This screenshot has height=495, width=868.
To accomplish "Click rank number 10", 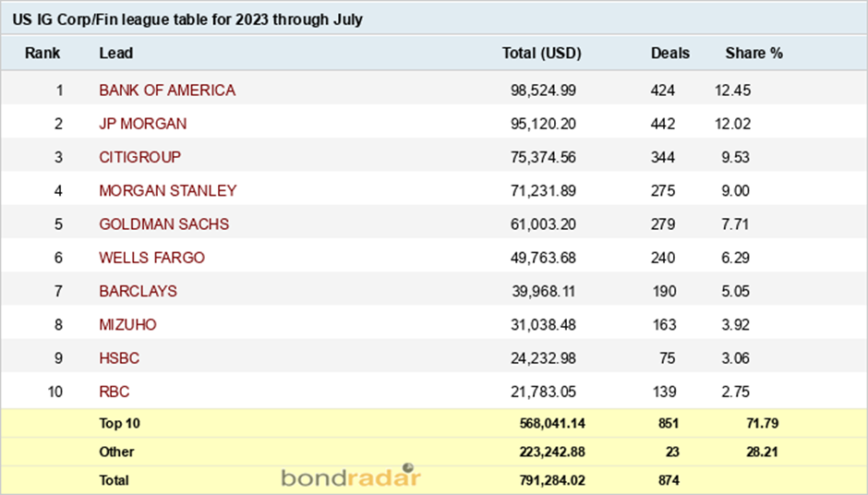I will [54, 392].
